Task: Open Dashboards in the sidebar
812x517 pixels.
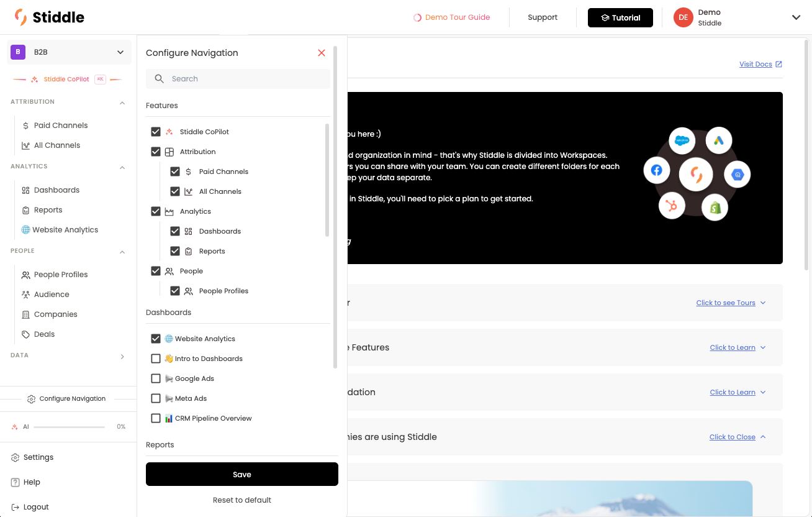Action: [x=56, y=190]
